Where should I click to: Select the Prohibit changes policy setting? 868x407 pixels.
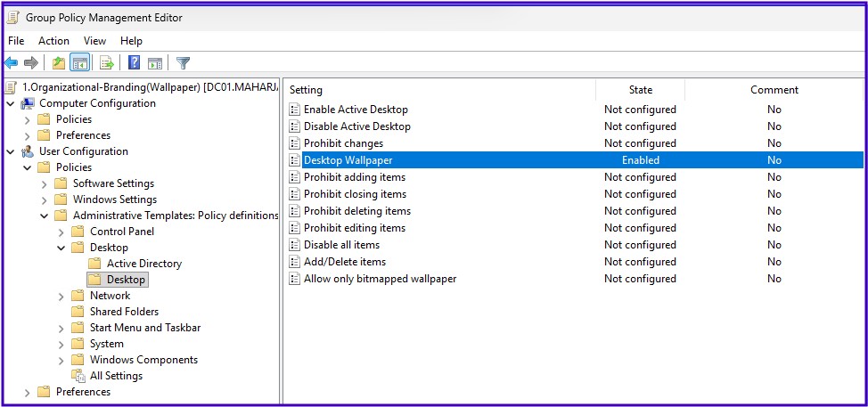tap(343, 143)
